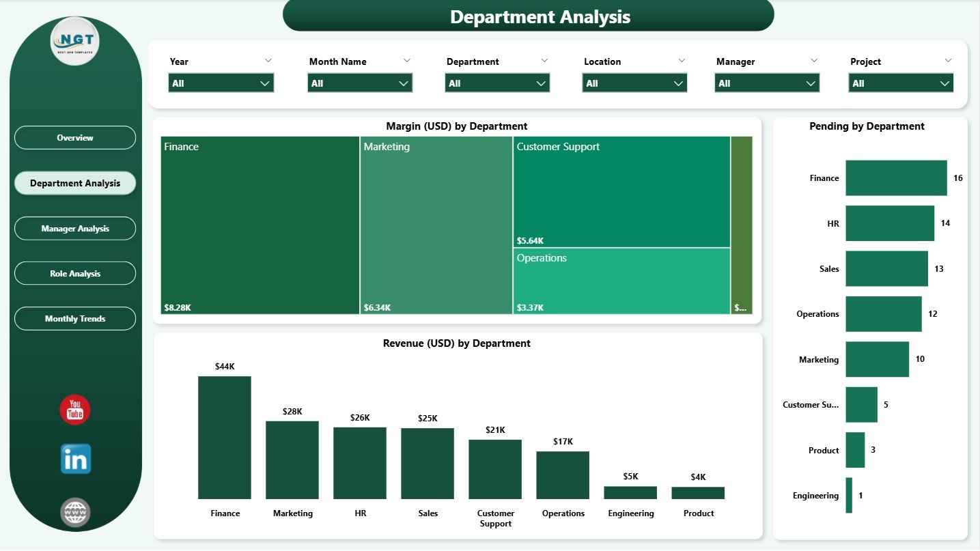Open the website globe icon
980x551 pixels.
coord(75,511)
